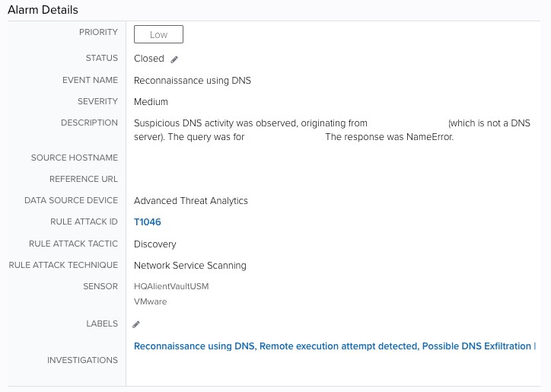Image resolution: width=551 pixels, height=392 pixels.
Task: Select the HQAlientVaultUSM sensor entry
Action: pyautogui.click(x=171, y=286)
